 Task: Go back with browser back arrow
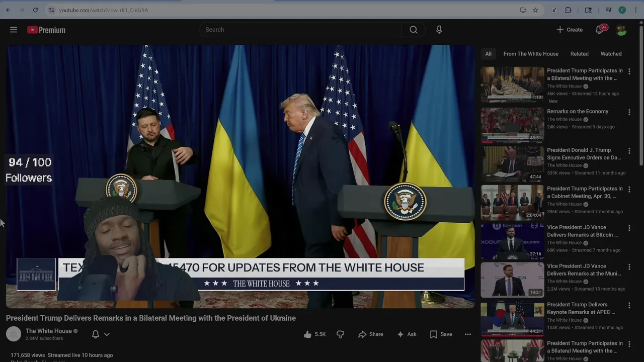pyautogui.click(x=8, y=10)
